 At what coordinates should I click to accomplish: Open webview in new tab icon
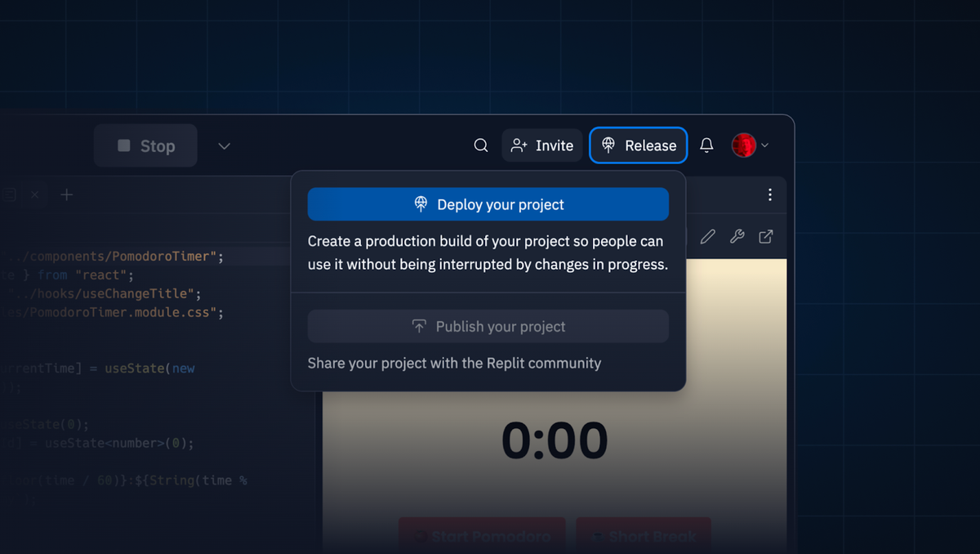pos(765,236)
